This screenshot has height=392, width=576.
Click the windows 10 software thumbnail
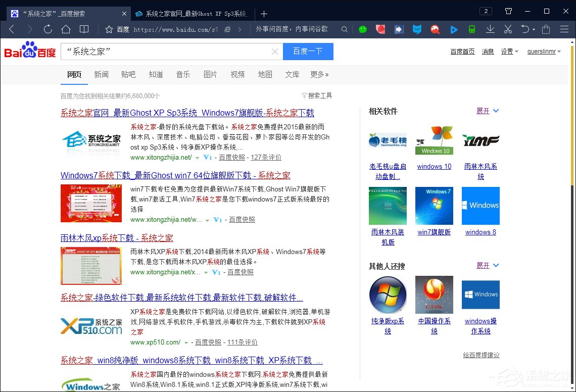[434, 139]
